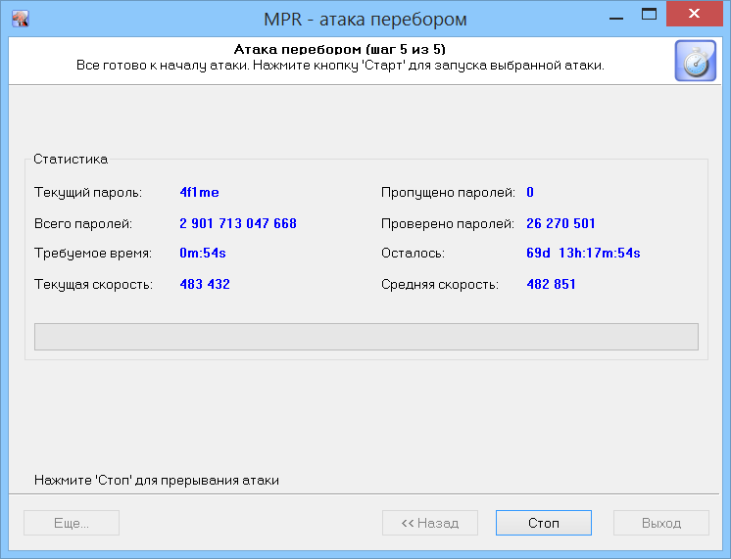Click checked passwords value 26 270 501
731x560 pixels.
click(x=560, y=223)
